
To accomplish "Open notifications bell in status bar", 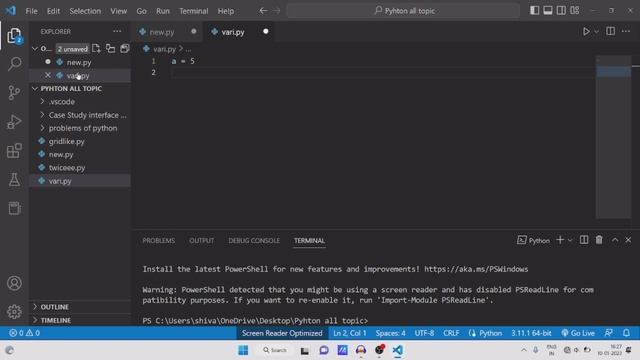I will (x=626, y=333).
